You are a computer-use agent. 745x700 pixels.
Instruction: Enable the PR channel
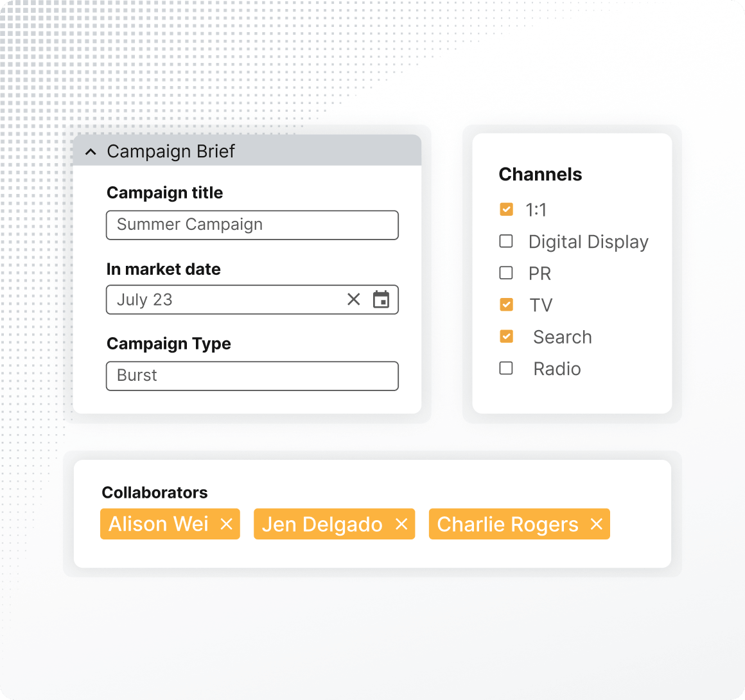(506, 273)
